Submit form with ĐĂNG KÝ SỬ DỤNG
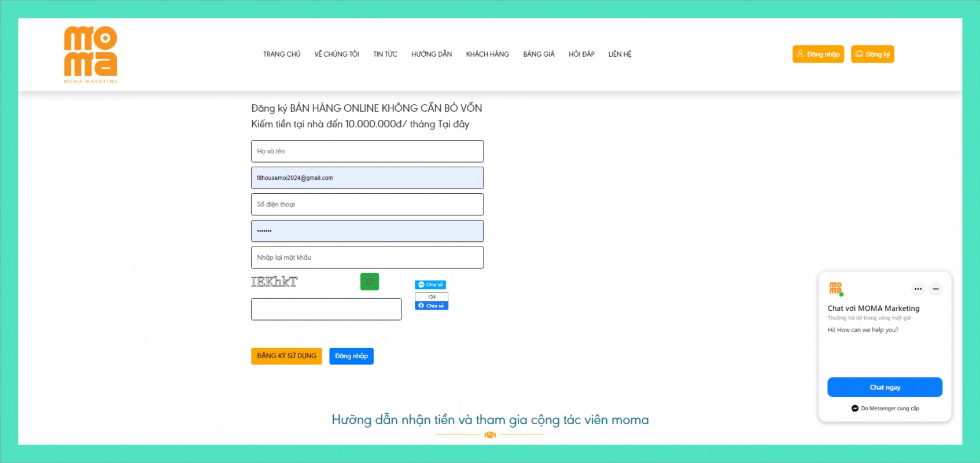Image resolution: width=980 pixels, height=463 pixels. tap(286, 356)
